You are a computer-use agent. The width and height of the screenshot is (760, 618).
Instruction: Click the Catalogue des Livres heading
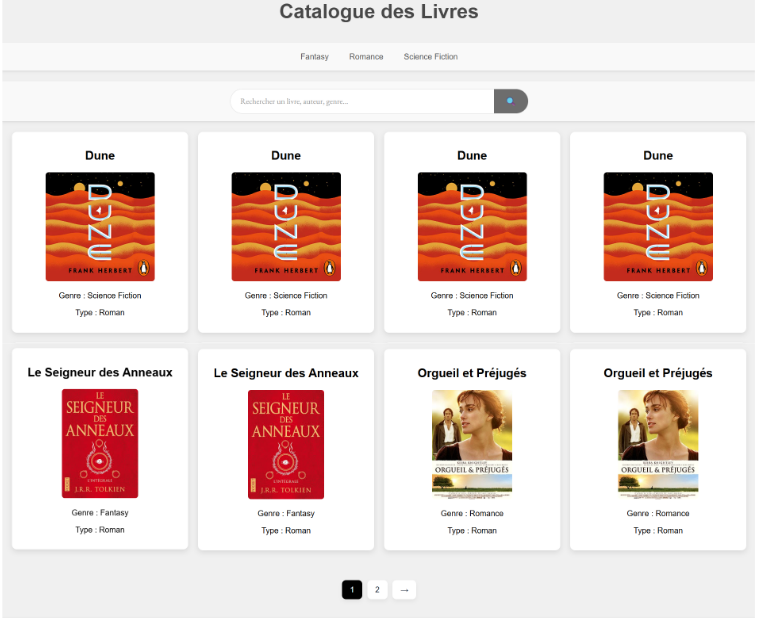(379, 12)
